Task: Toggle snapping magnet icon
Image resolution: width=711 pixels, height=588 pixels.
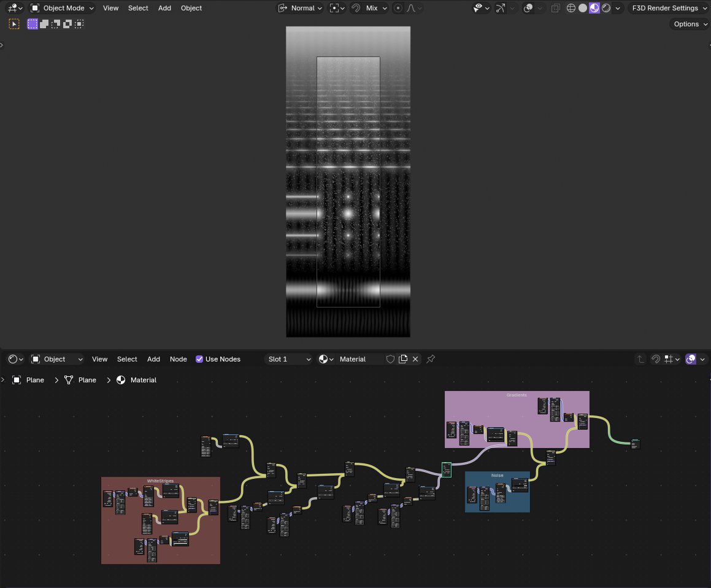Action: [x=356, y=8]
